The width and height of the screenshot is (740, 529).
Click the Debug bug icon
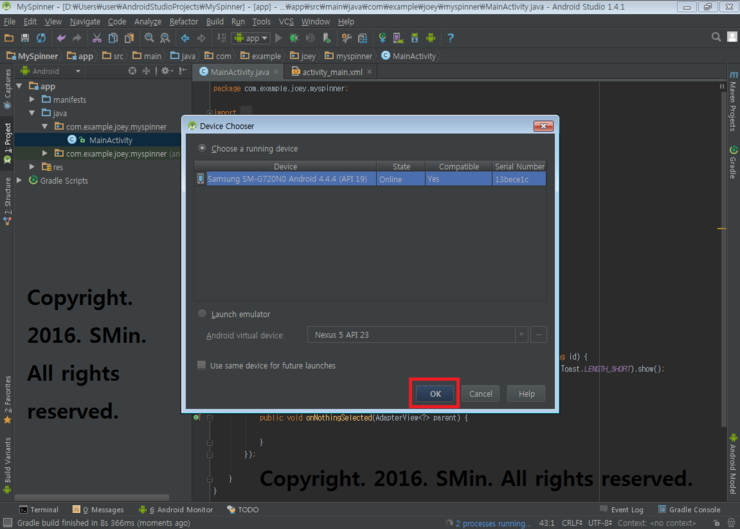click(294, 38)
